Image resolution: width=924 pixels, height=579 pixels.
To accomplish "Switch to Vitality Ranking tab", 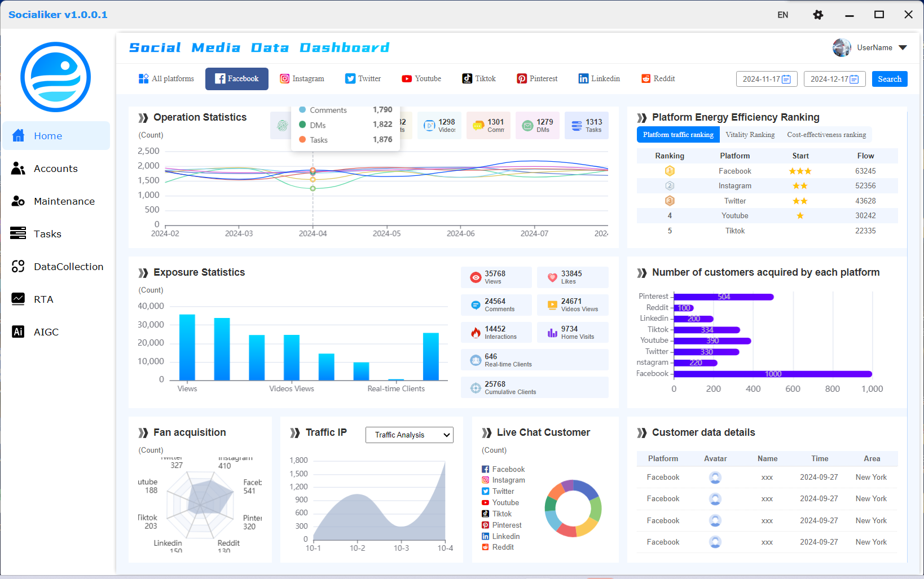I will pyautogui.click(x=750, y=135).
